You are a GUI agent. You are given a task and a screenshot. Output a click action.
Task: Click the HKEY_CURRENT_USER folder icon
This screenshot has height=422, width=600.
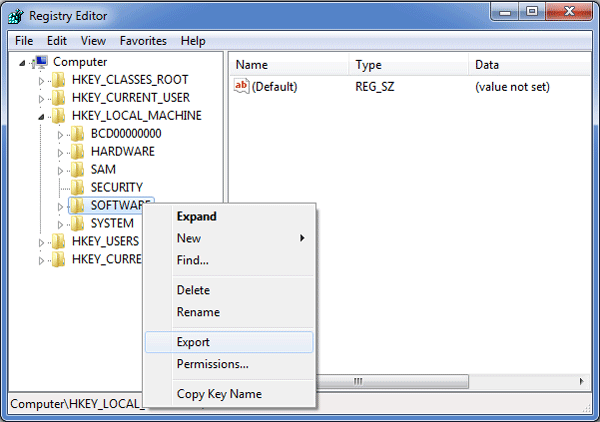tap(59, 98)
